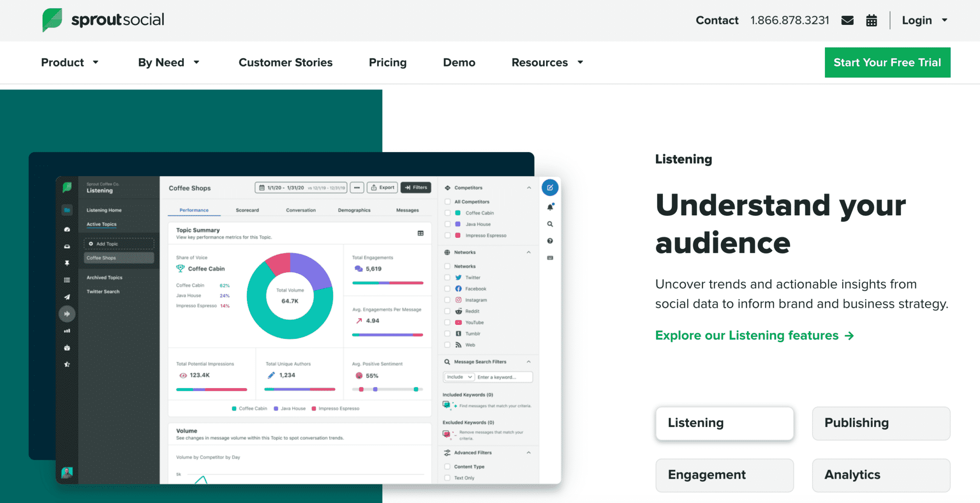Open the date range picker 1/1/20 - 1/31/20
Image resolution: width=980 pixels, height=503 pixels.
tap(301, 188)
